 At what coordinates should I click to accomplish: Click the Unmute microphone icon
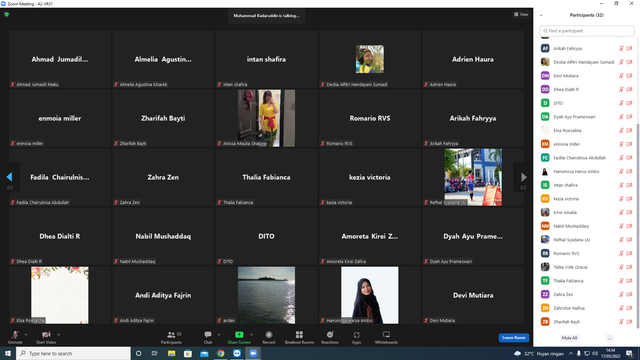(15, 335)
